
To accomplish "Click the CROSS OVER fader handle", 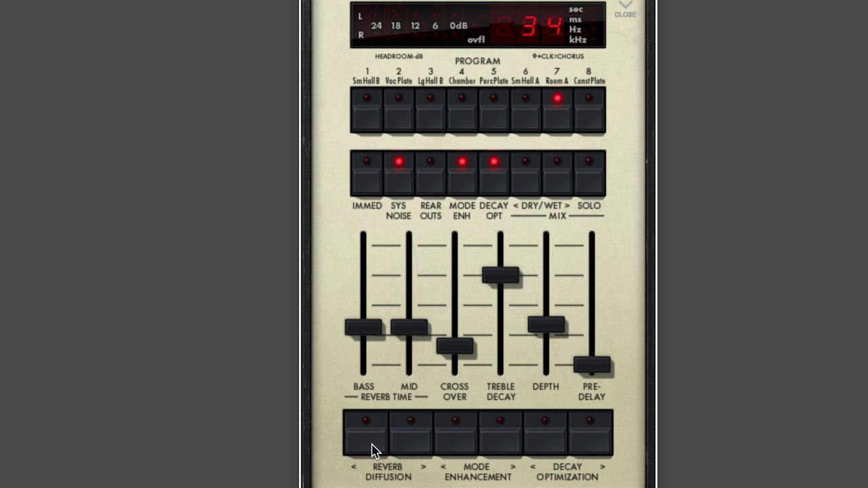I will coord(455,346).
